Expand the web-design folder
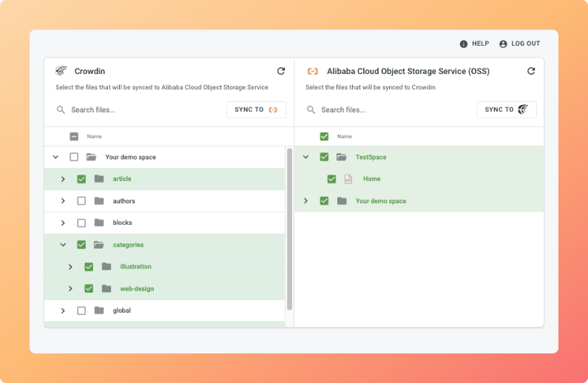Viewport: 588px width, 383px height. click(70, 288)
